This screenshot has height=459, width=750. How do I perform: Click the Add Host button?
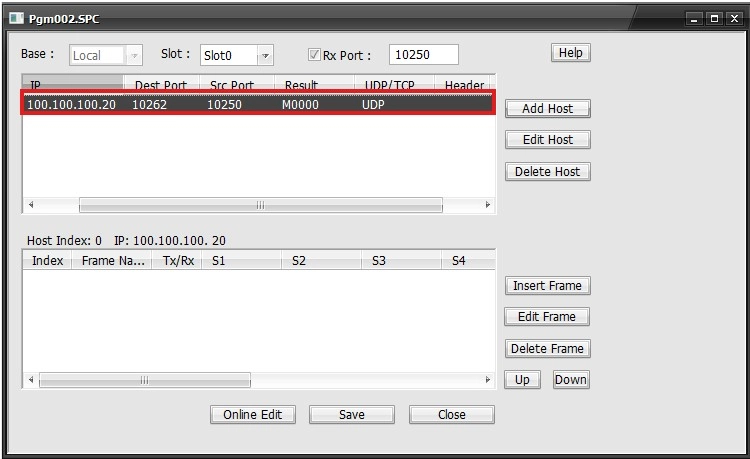pos(548,109)
